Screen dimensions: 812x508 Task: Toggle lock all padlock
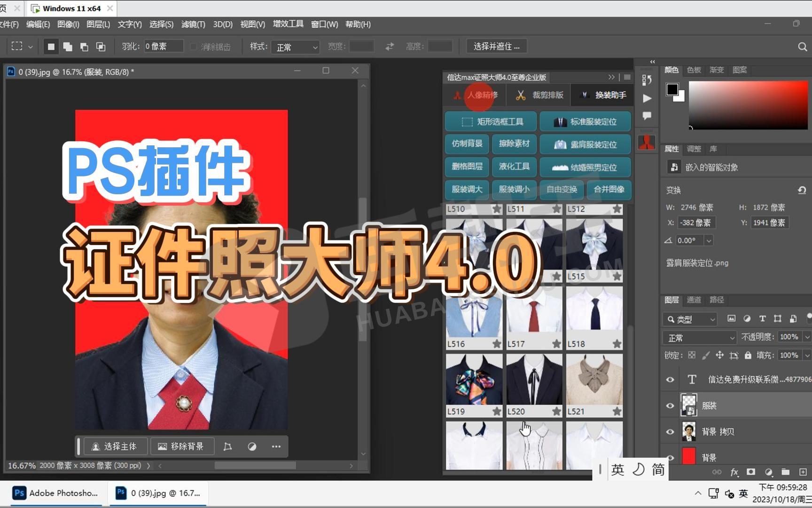(748, 355)
